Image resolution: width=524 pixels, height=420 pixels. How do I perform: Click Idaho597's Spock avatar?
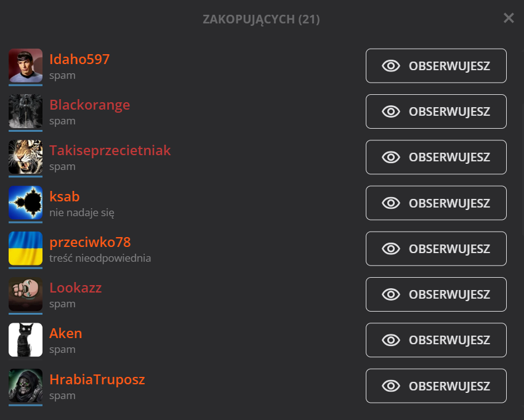pyautogui.click(x=25, y=65)
